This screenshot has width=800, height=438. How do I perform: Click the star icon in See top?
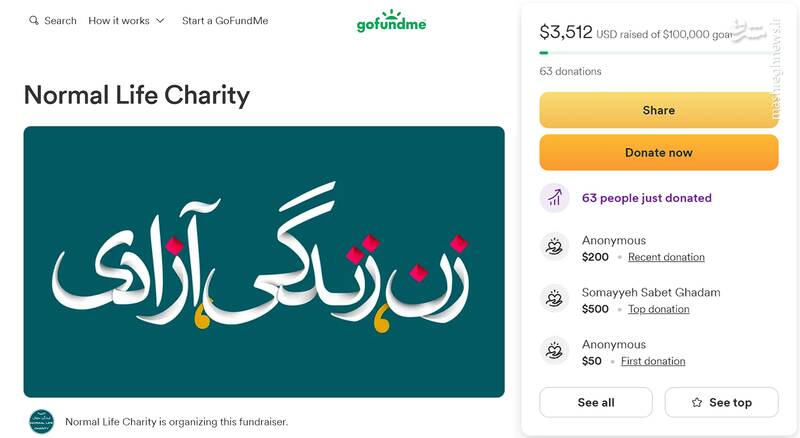[x=697, y=402]
